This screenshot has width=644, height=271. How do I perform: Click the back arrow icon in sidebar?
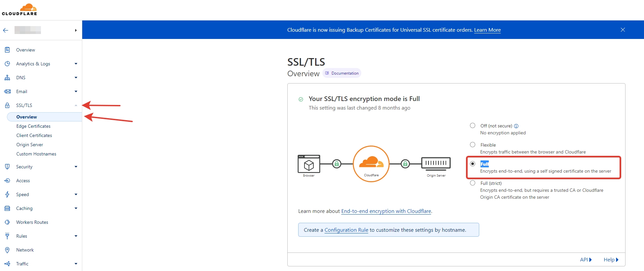tap(6, 30)
